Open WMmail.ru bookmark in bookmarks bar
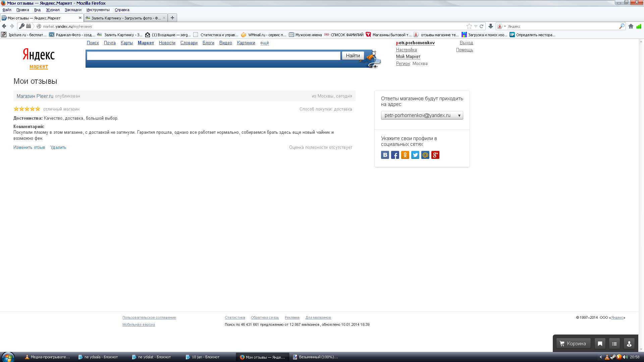 point(264,35)
